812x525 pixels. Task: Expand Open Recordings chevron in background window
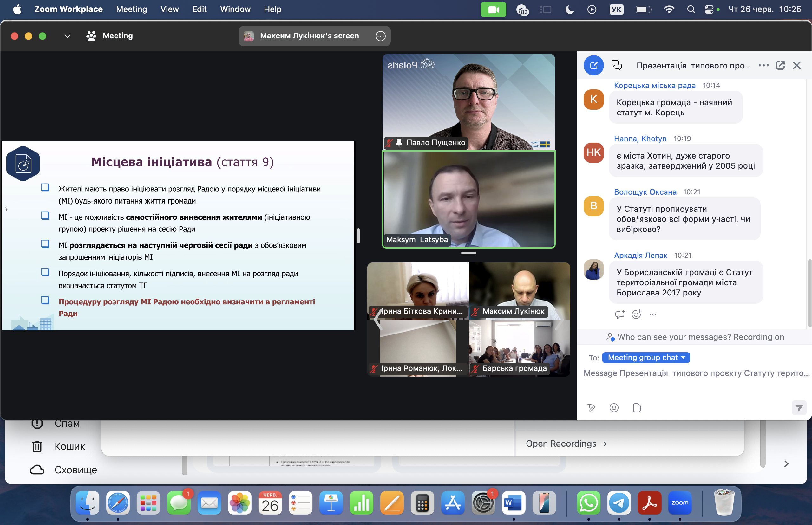(605, 444)
